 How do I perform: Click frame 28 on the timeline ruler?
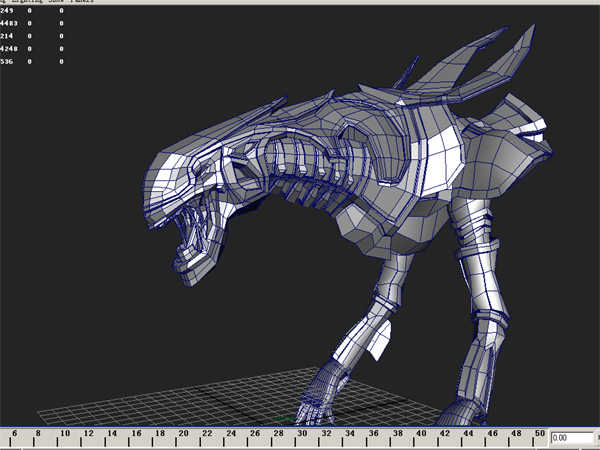pos(279,433)
